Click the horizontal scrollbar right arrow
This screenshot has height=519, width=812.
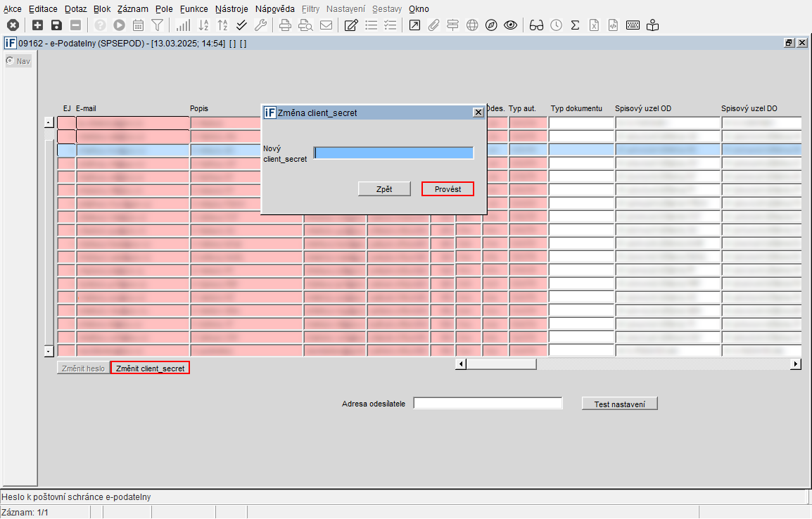(x=796, y=364)
